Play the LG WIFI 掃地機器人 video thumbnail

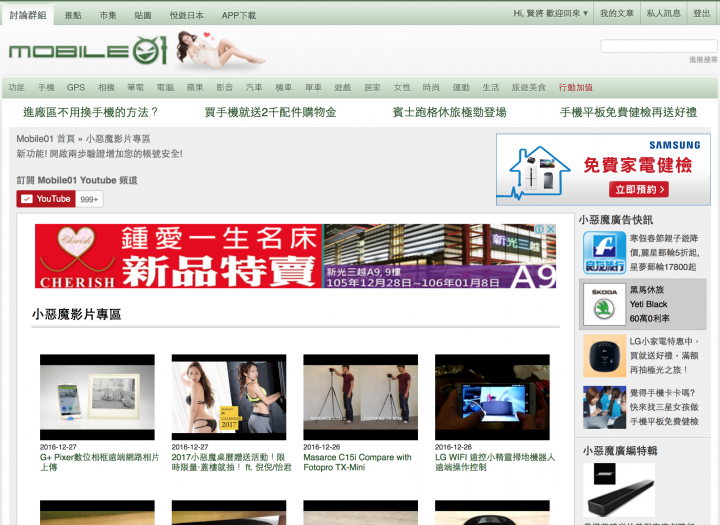(492, 397)
